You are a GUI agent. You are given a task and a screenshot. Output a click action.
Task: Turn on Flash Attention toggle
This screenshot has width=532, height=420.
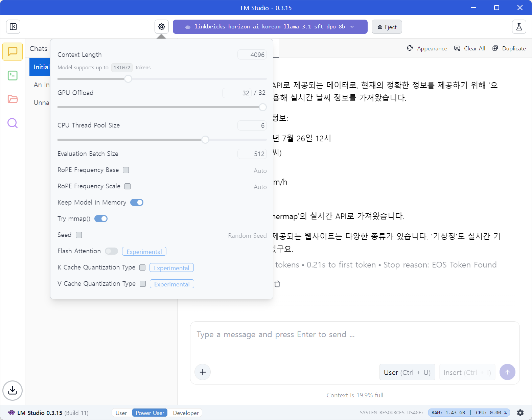coord(111,251)
